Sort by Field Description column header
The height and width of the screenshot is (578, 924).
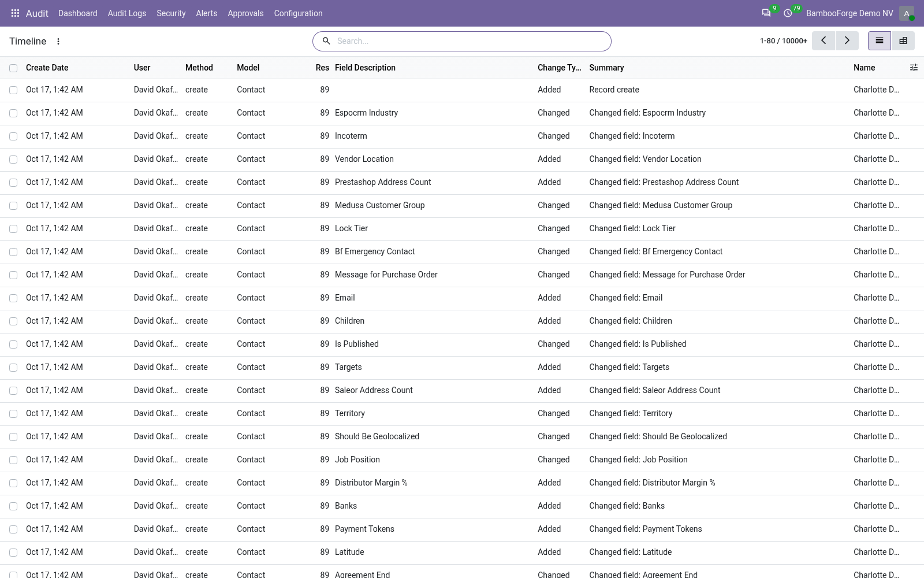[365, 68]
